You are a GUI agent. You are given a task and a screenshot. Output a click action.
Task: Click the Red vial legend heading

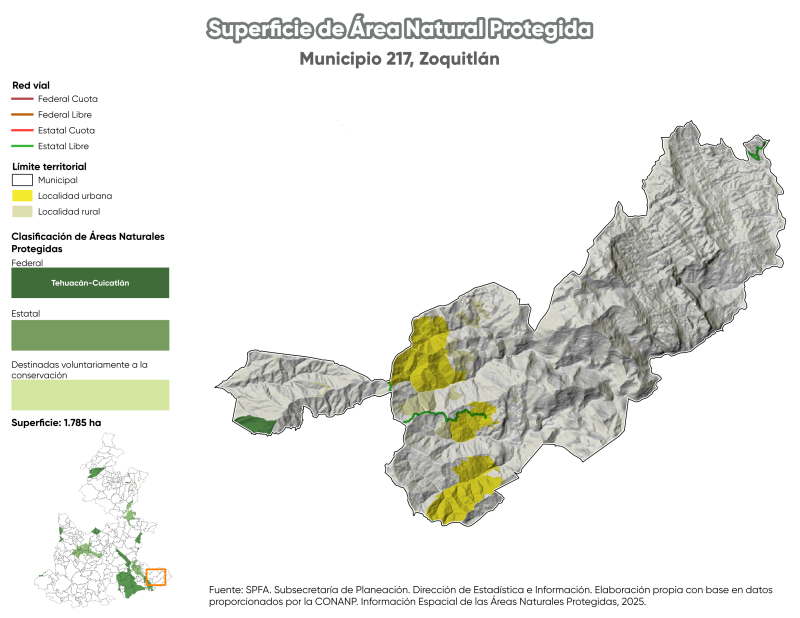pos(31,85)
